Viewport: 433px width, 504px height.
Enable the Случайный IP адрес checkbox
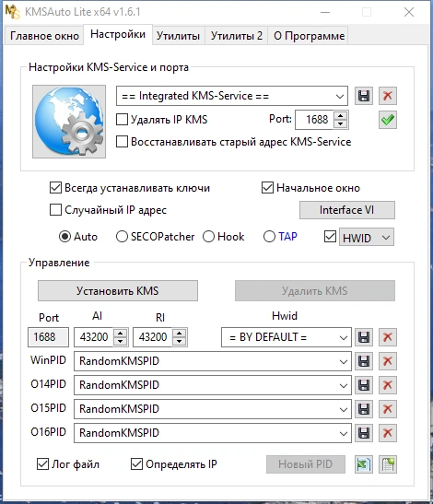(x=55, y=210)
